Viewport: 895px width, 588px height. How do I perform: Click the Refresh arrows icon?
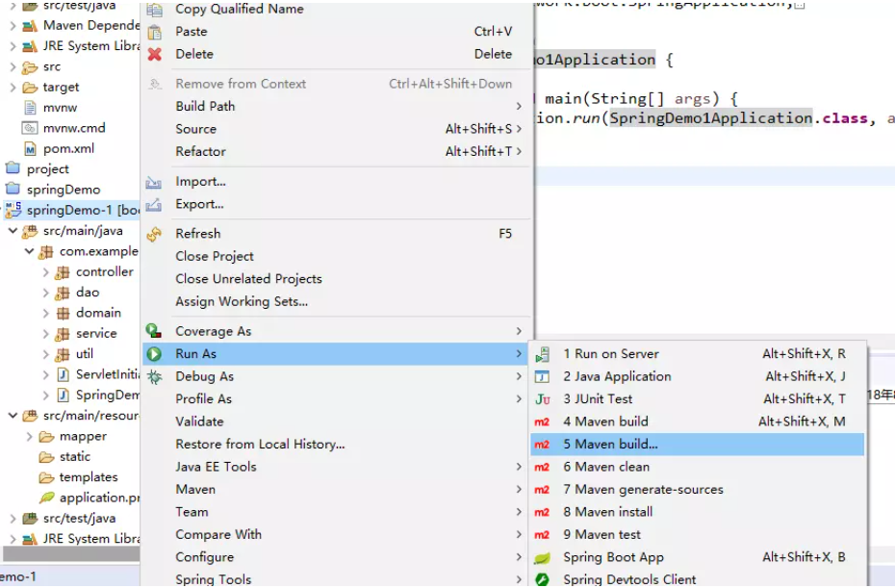click(x=154, y=234)
